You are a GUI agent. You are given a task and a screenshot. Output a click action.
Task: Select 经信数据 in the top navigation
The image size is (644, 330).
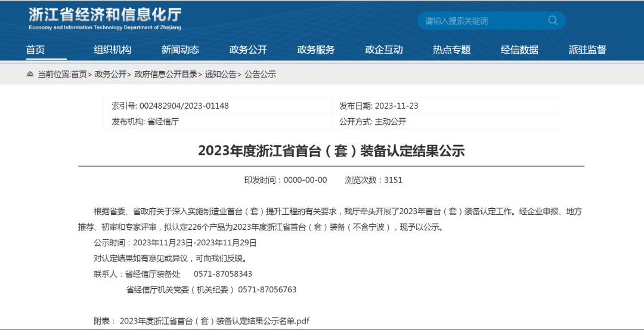point(519,50)
